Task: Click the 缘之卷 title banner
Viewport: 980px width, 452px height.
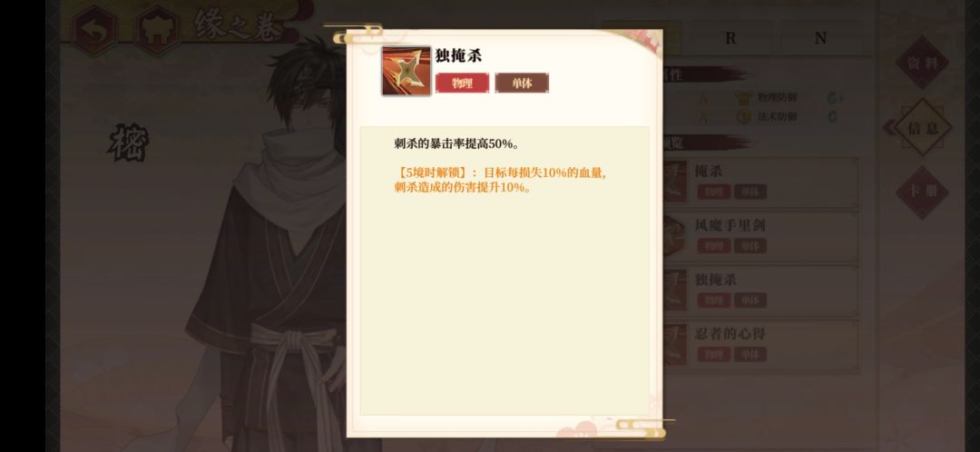Action: 238,25
